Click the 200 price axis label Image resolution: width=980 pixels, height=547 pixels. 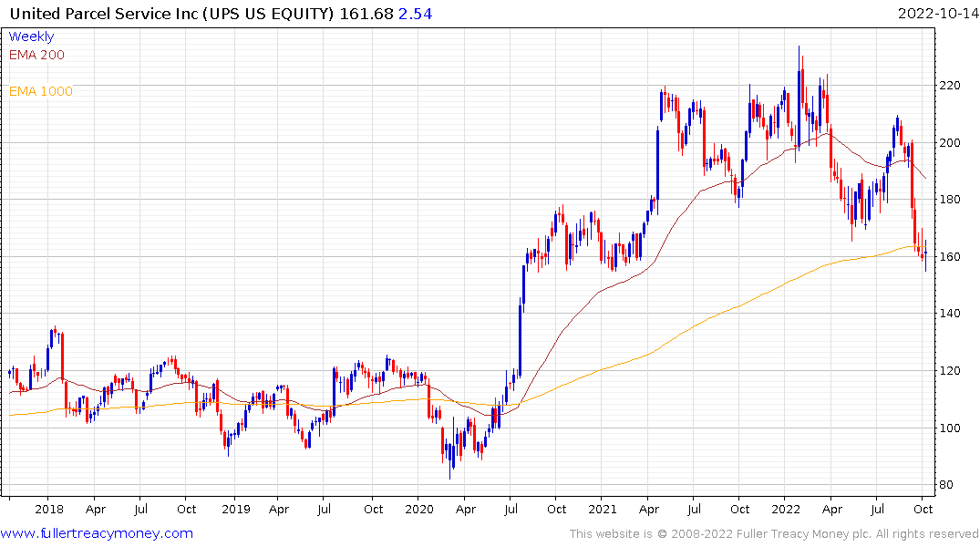click(x=950, y=142)
